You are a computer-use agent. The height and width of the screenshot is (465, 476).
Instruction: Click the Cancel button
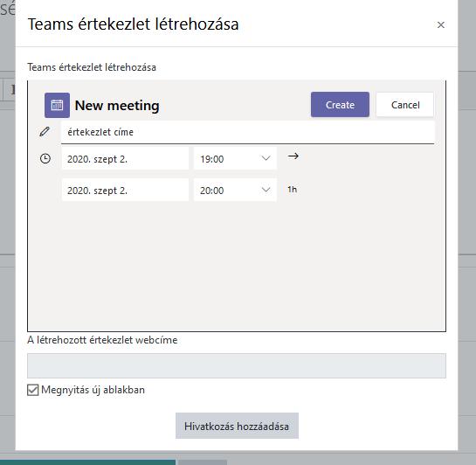click(405, 105)
